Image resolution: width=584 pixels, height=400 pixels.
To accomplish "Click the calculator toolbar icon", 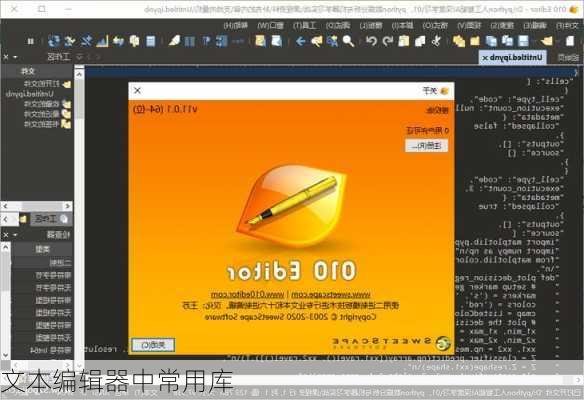I will (x=150, y=41).
